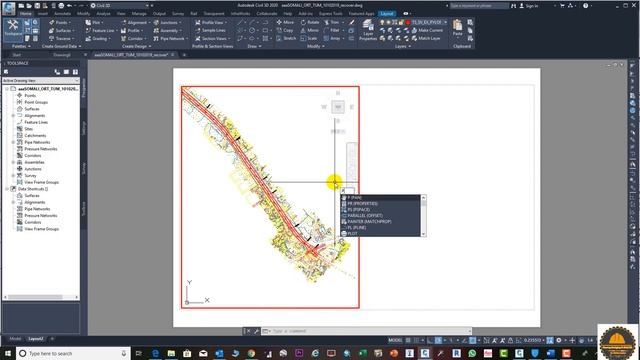Screen dimensions: 640x360
Task: Open Layer Properties manager
Action: click(368, 30)
